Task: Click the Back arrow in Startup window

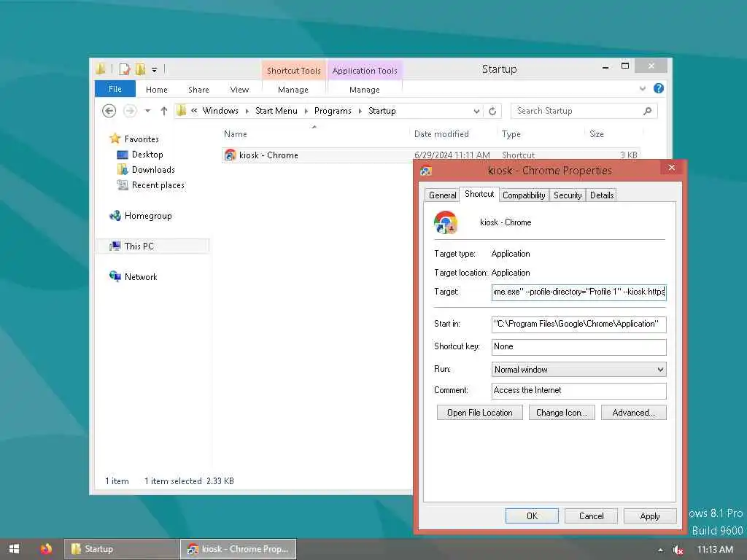Action: pyautogui.click(x=109, y=111)
